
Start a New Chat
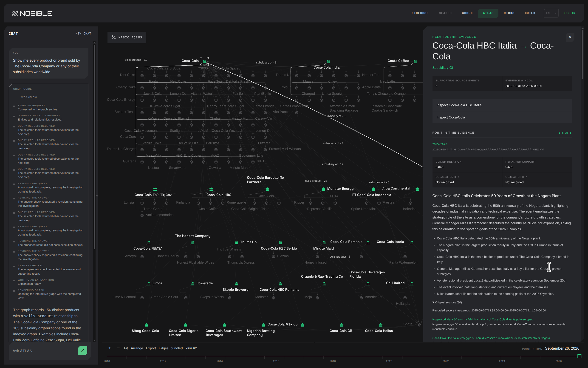click(83, 34)
